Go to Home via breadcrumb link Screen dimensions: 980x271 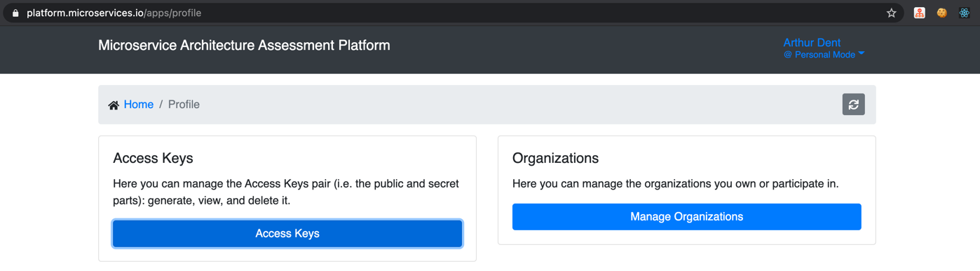coord(139,105)
